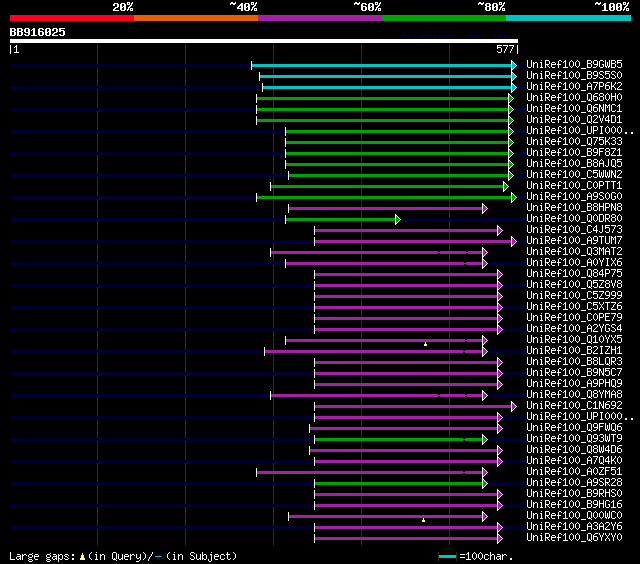Click the cyan ~100% legend color segment
Viewport: 640px width, 564px height.
(x=569, y=18)
